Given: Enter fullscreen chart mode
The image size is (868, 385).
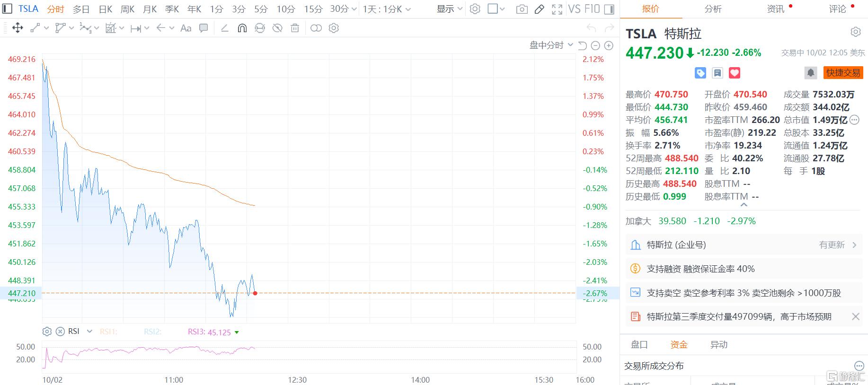Looking at the screenshot, I should coord(557,9).
